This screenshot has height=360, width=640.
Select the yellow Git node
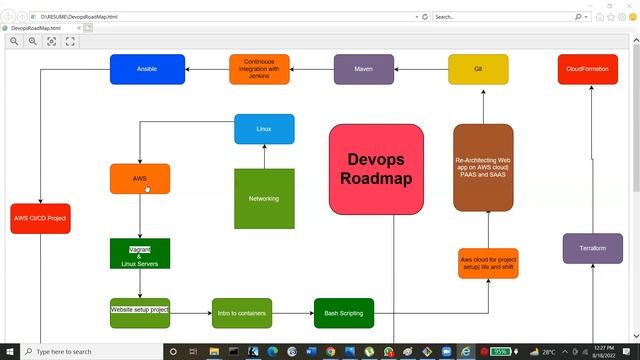478,69
